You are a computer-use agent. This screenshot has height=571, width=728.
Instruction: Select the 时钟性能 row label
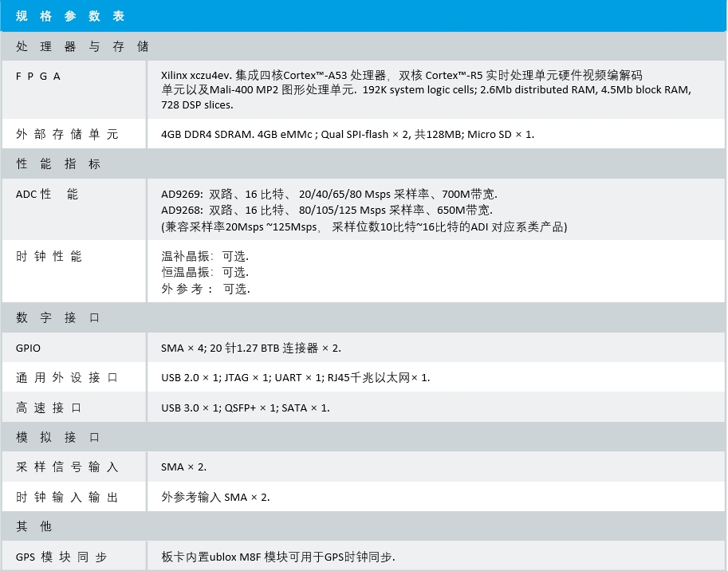49,256
